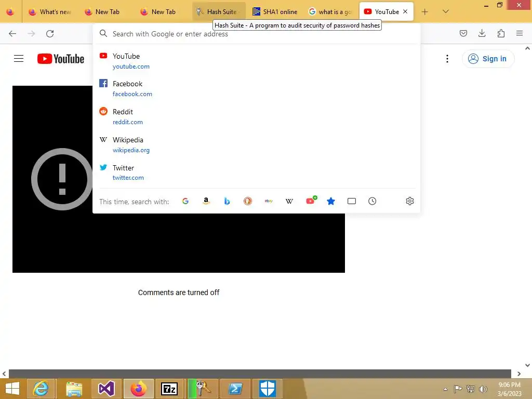532x399 pixels.
Task: Select Wikipedia suggestion wikipedia.org
Action: (x=257, y=145)
